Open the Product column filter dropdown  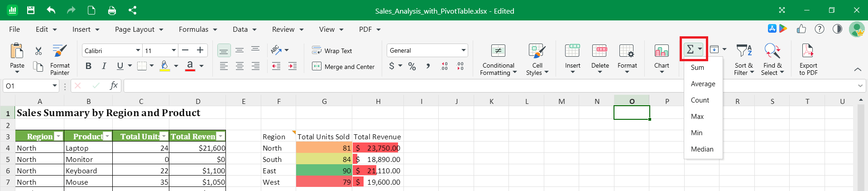click(107, 136)
